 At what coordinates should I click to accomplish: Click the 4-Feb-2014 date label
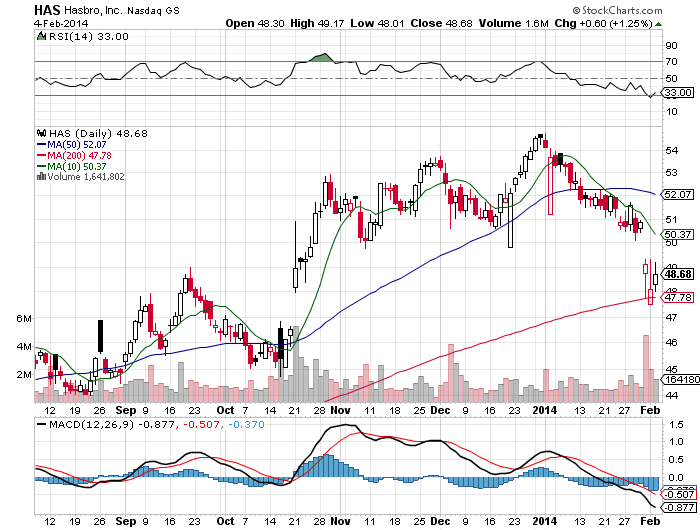(61, 23)
